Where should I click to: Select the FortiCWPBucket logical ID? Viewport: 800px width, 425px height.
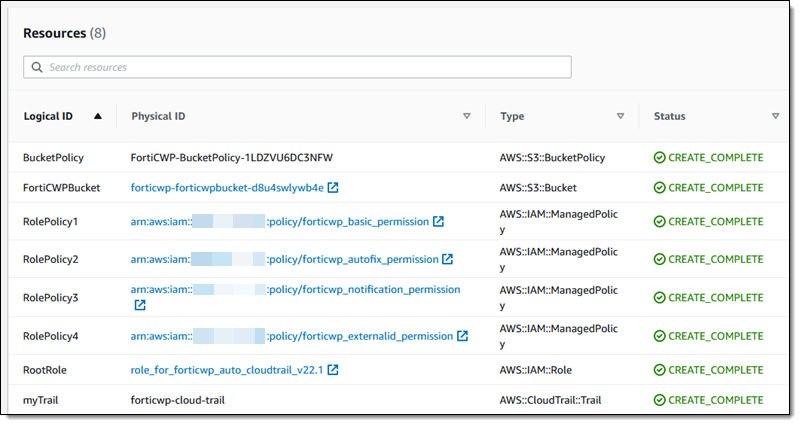(61, 188)
